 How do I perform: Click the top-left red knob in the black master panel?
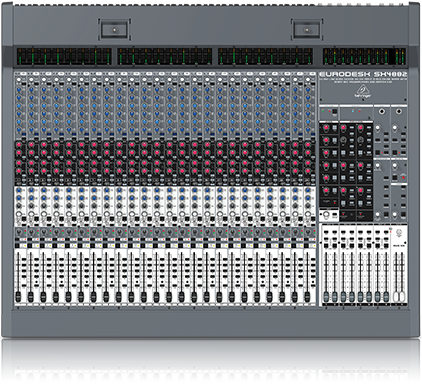(326, 128)
